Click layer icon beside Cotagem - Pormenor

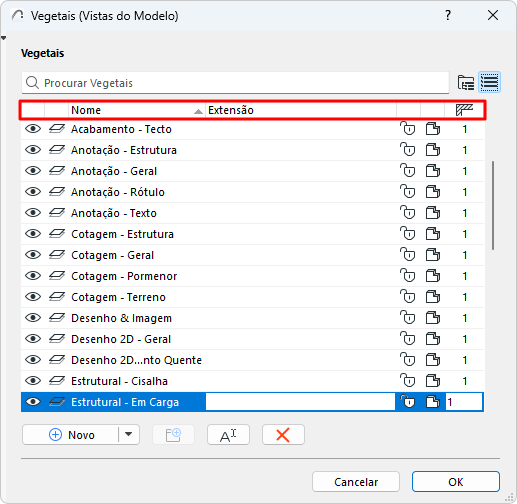[57, 276]
